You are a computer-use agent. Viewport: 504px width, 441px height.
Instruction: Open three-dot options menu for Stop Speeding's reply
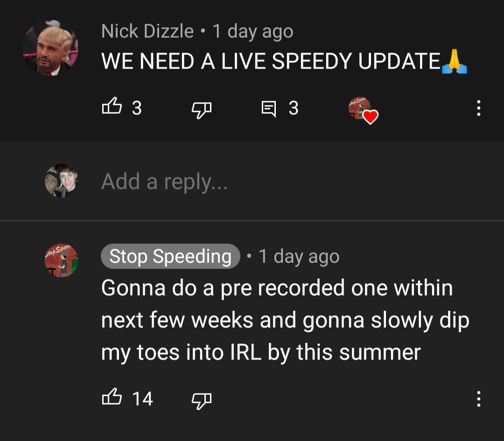coord(479,399)
